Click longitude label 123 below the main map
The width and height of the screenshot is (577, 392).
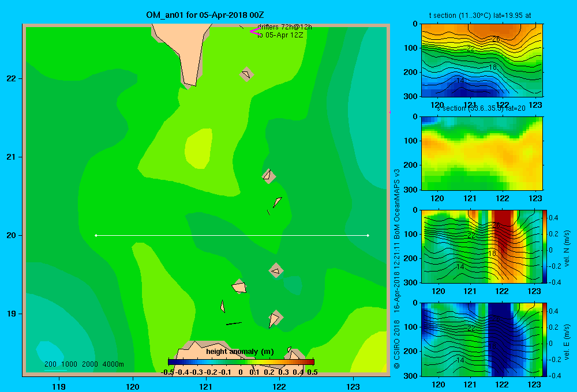pos(353,386)
